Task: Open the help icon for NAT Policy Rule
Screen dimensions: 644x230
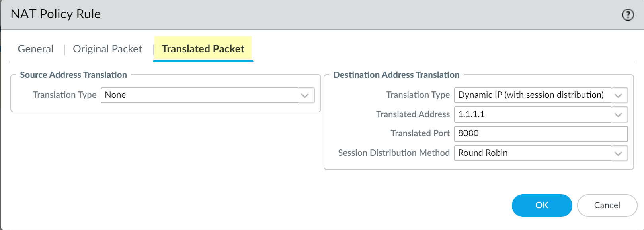Action: click(628, 15)
